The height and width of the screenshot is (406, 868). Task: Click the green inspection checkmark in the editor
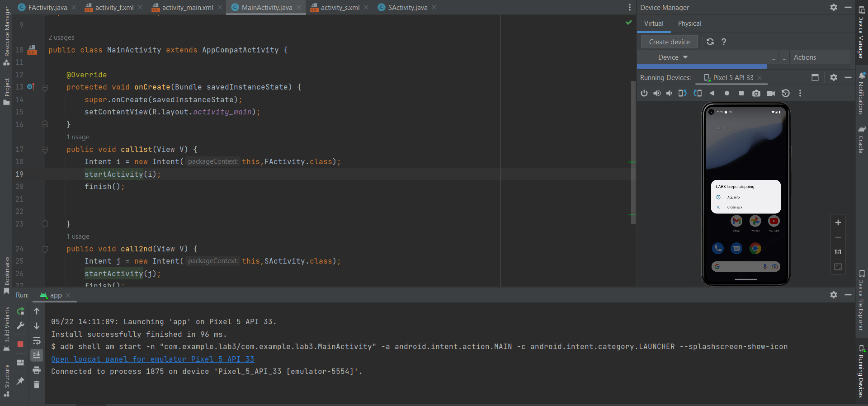(629, 22)
